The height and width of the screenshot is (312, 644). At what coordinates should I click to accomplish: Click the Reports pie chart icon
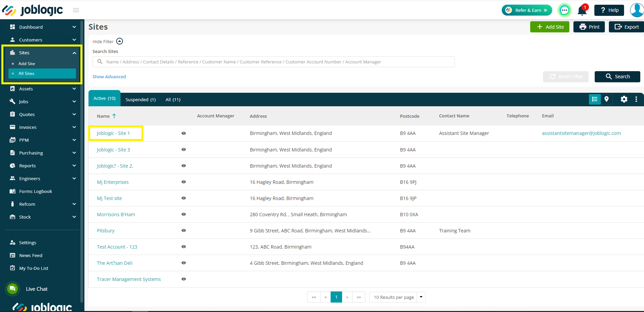click(x=12, y=166)
